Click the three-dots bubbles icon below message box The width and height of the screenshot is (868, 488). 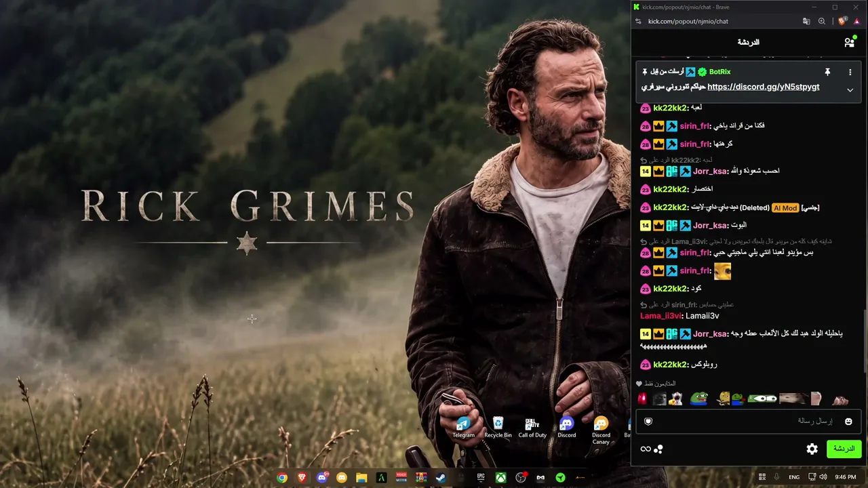pyautogui.click(x=658, y=449)
